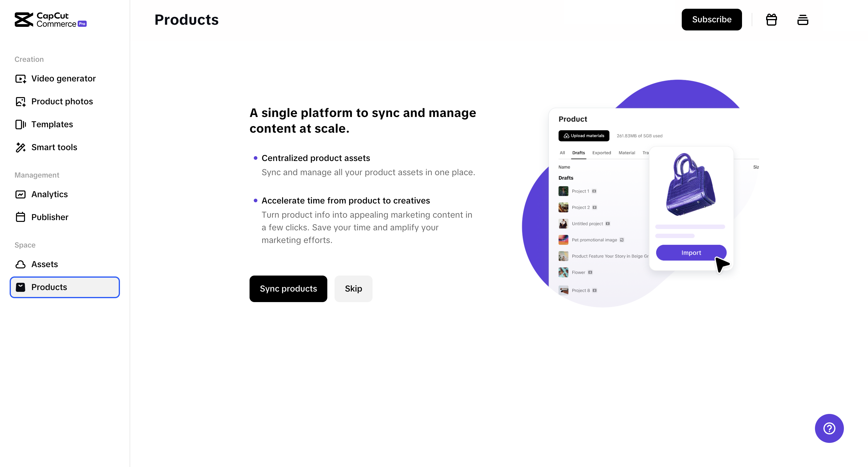Open the Publisher menu item
The height and width of the screenshot is (467, 868).
pos(50,217)
